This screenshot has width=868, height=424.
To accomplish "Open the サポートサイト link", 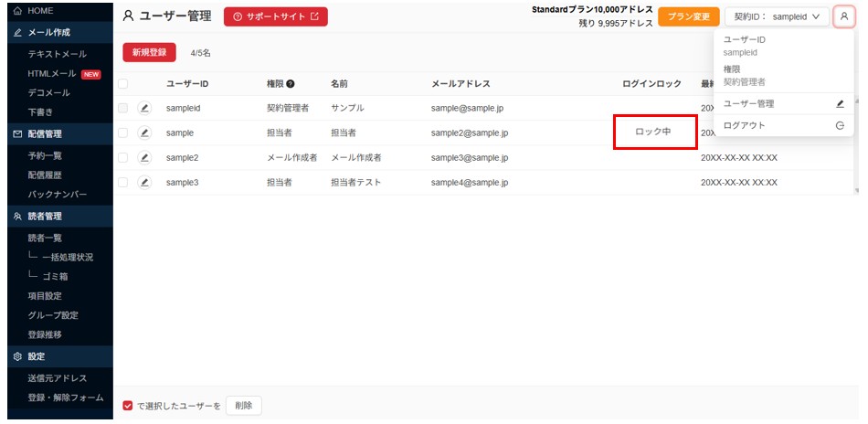I will pos(276,16).
